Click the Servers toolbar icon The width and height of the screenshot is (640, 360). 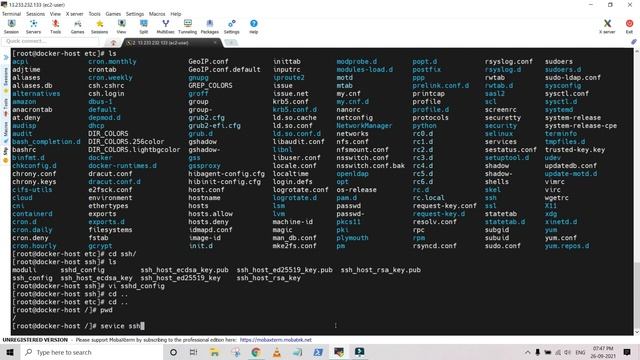33,27
